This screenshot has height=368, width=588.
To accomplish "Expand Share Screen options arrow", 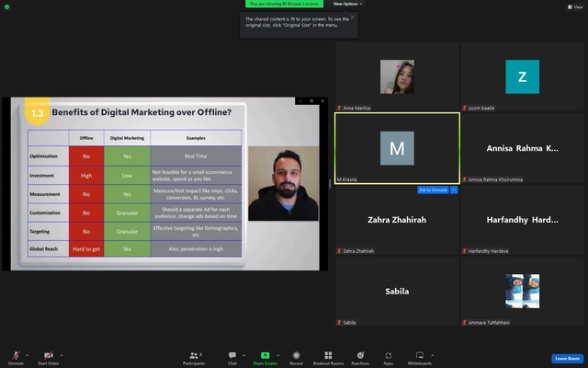I will tap(277, 355).
